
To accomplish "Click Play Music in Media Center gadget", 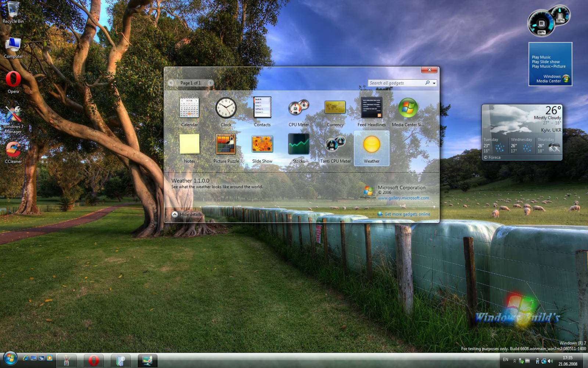I will click(541, 57).
